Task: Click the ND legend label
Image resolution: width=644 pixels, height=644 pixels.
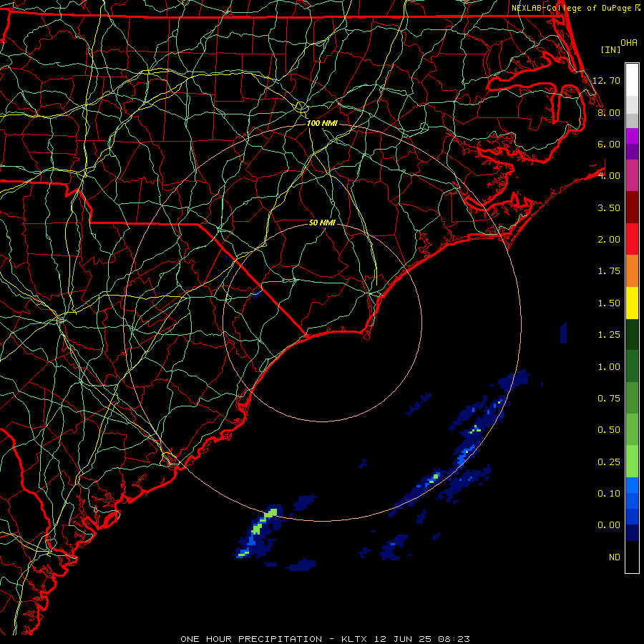Action: [x=615, y=557]
